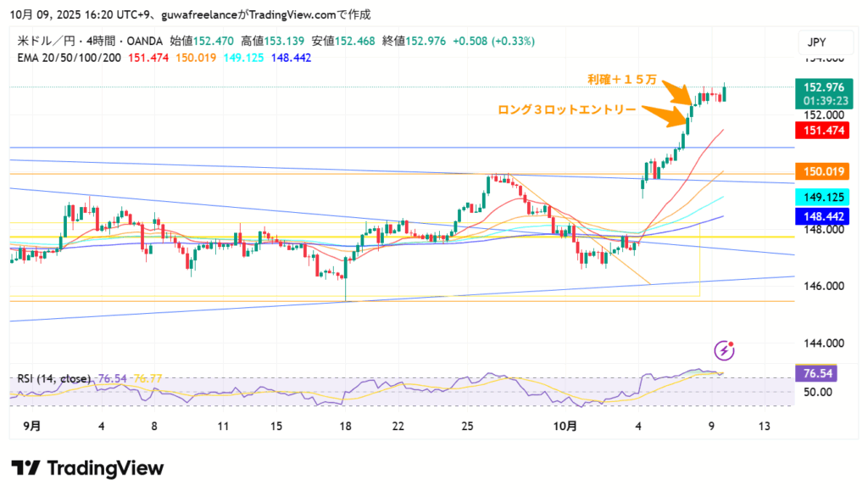Select the red 151.474 EMA price tag

click(821, 130)
